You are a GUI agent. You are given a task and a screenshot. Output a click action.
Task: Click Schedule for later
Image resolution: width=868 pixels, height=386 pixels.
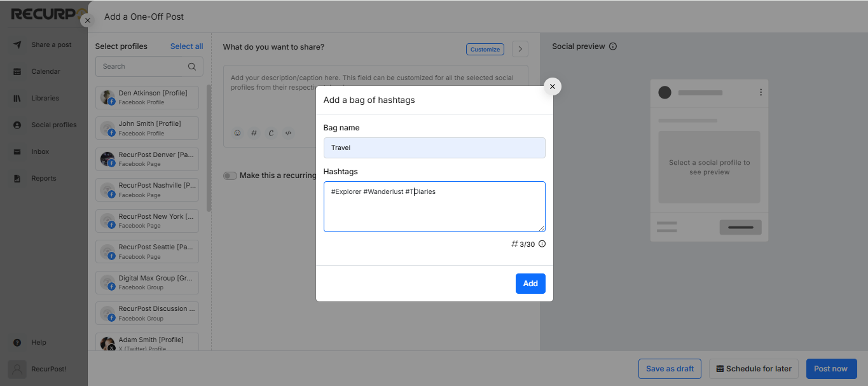(x=754, y=369)
